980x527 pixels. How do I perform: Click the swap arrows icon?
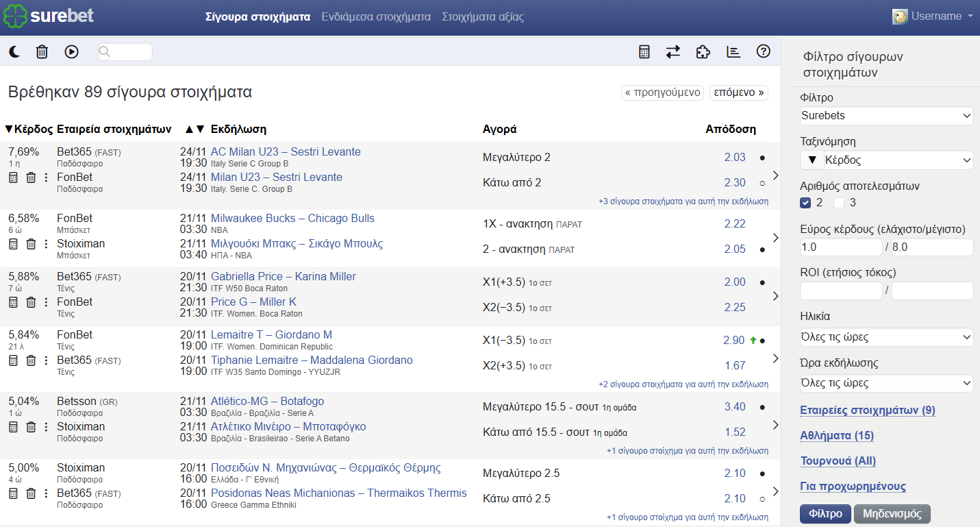click(x=673, y=51)
